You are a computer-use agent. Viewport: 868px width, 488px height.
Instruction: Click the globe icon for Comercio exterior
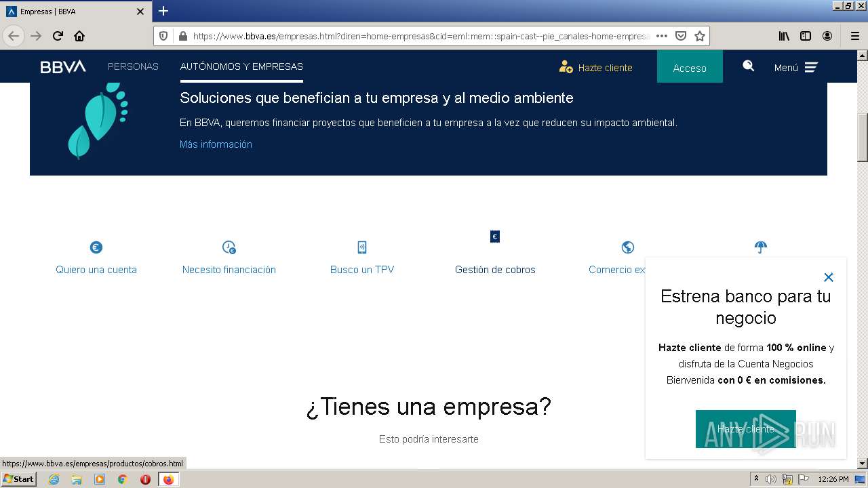[x=628, y=247]
